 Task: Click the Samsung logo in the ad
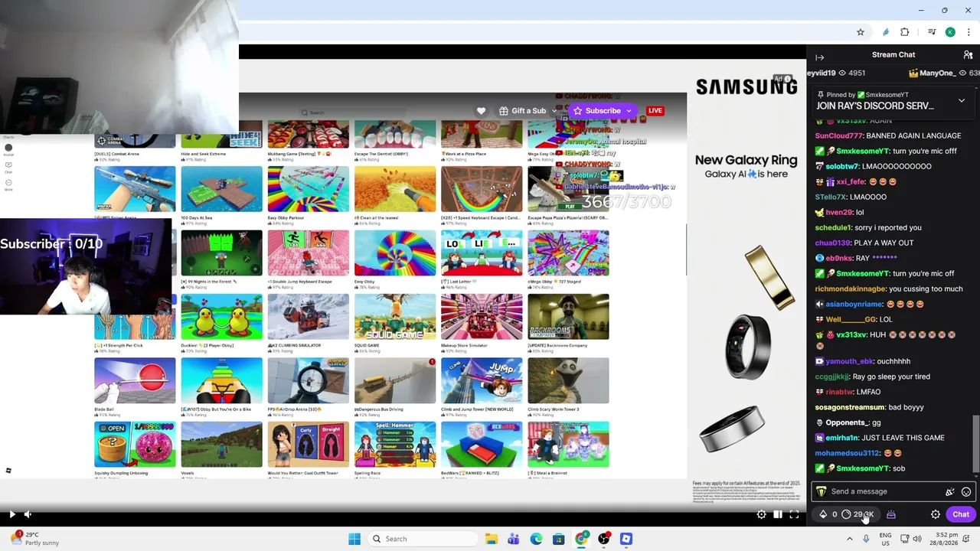pyautogui.click(x=746, y=87)
